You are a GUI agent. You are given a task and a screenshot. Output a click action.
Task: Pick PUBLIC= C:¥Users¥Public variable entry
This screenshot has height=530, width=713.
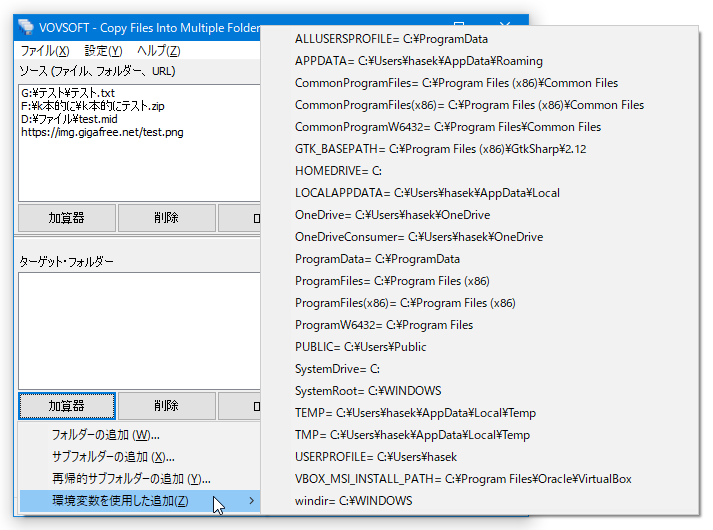click(x=480, y=347)
